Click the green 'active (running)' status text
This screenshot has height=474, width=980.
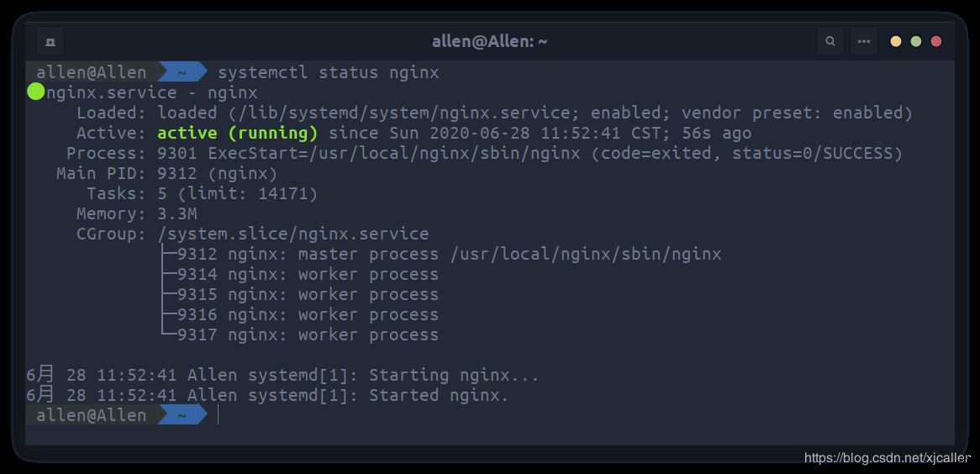click(238, 133)
